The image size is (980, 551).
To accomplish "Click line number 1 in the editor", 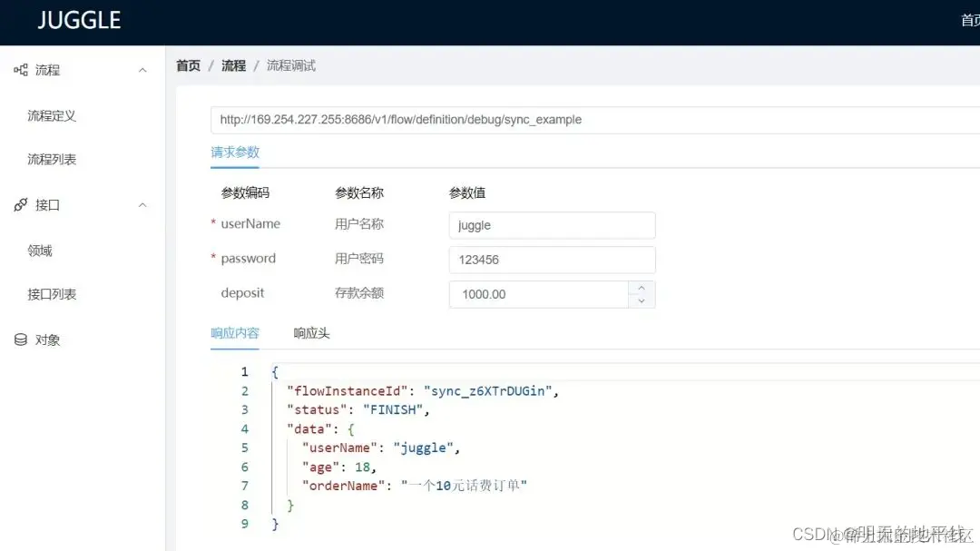I will [245, 372].
